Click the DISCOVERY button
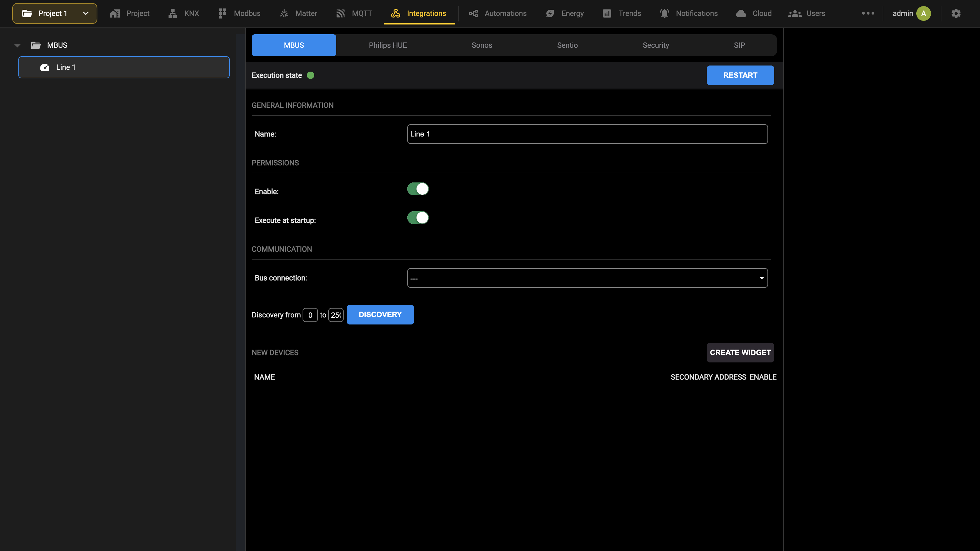The image size is (980, 551). 380,315
